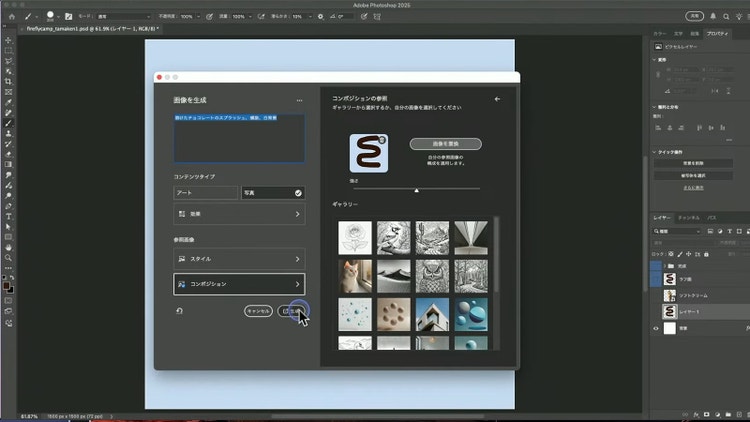This screenshot has height=422, width=750.
Task: Select the Gradient tool
Action: coord(8,165)
